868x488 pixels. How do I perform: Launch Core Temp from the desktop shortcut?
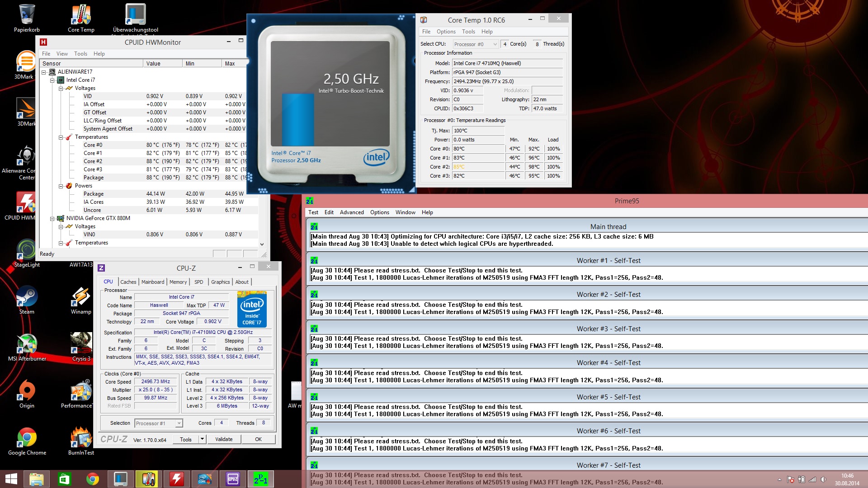pos(81,18)
